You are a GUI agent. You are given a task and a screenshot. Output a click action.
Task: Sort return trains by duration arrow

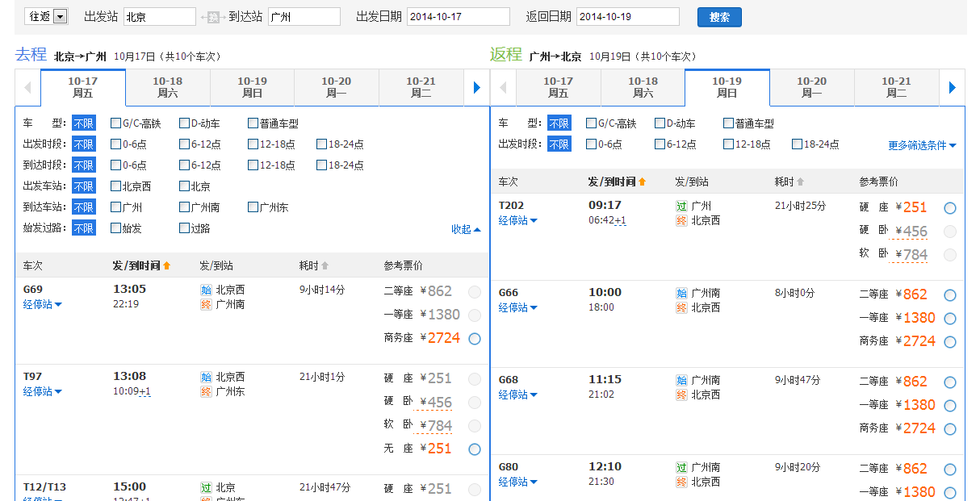[x=800, y=182]
